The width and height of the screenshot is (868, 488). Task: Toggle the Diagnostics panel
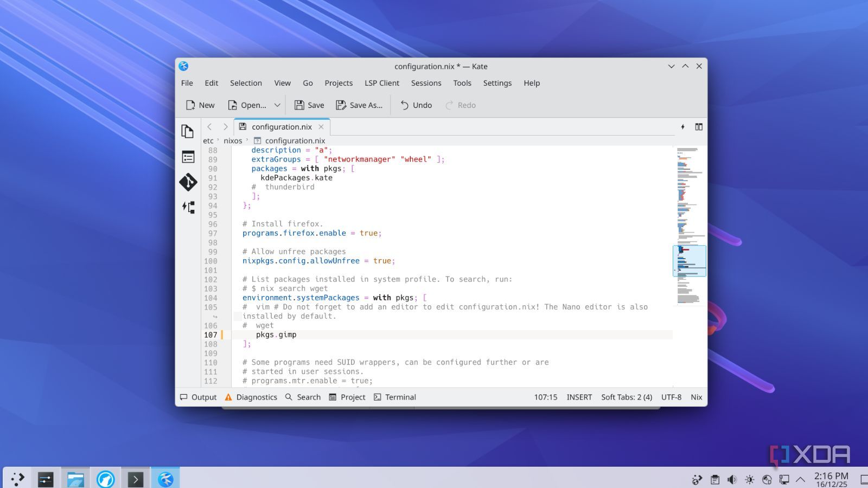(251, 397)
